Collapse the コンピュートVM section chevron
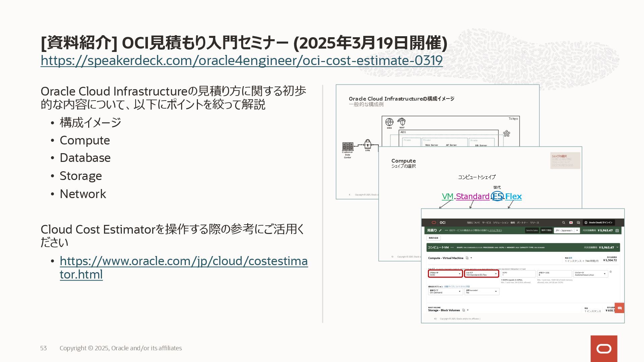This screenshot has height=362, width=644. (617, 247)
